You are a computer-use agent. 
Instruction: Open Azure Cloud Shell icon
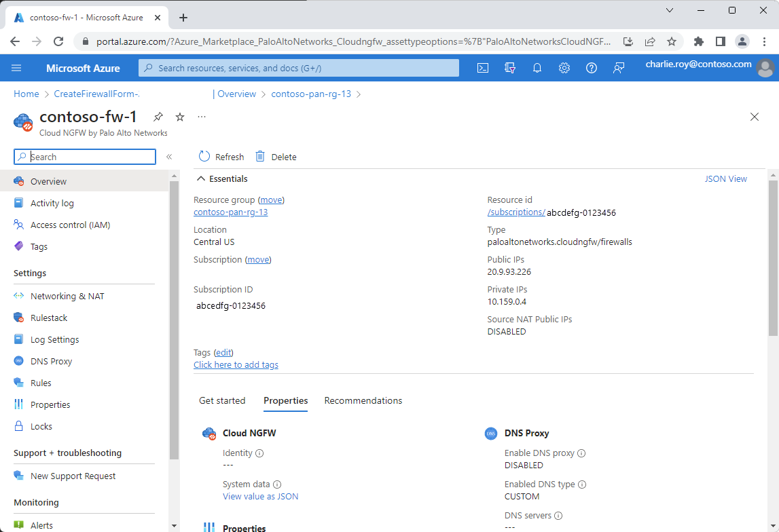[x=482, y=68]
